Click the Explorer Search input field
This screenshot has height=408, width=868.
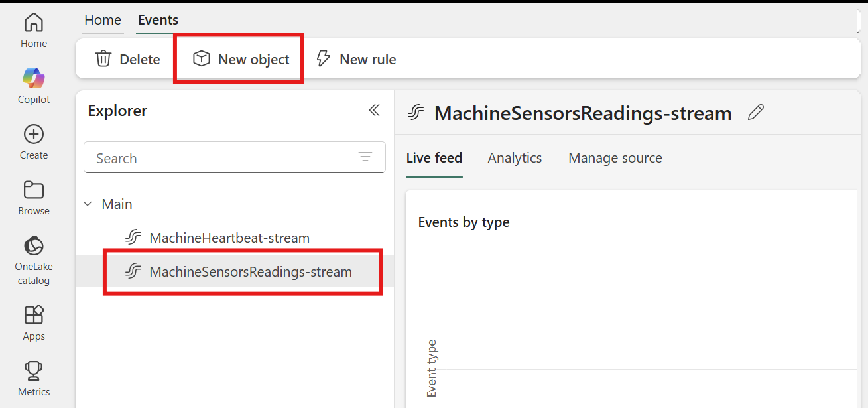coord(235,158)
